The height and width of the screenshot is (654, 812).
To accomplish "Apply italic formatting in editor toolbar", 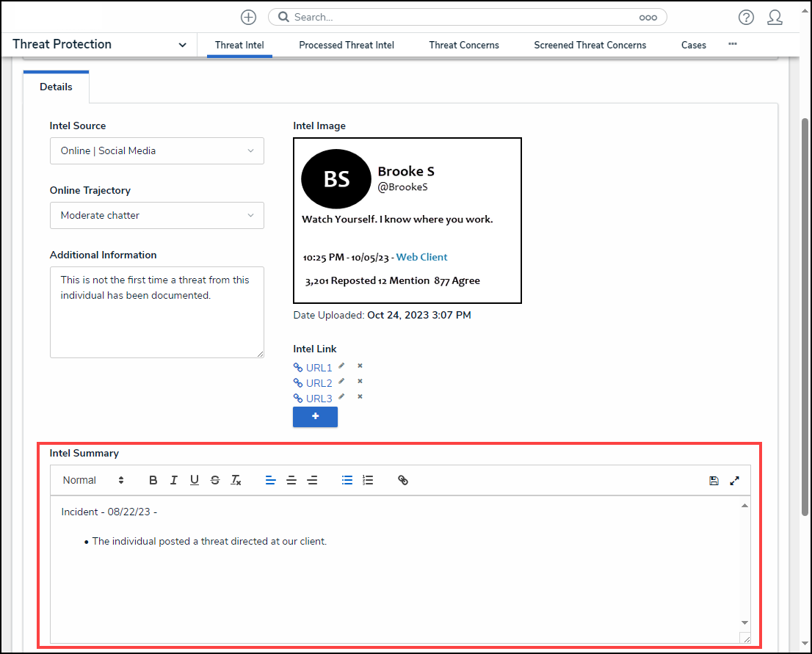I will [174, 480].
